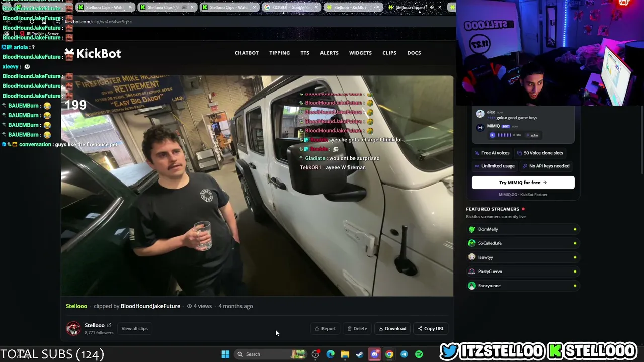
Task: Click the MIMIQ bot avatar
Action: tap(480, 128)
